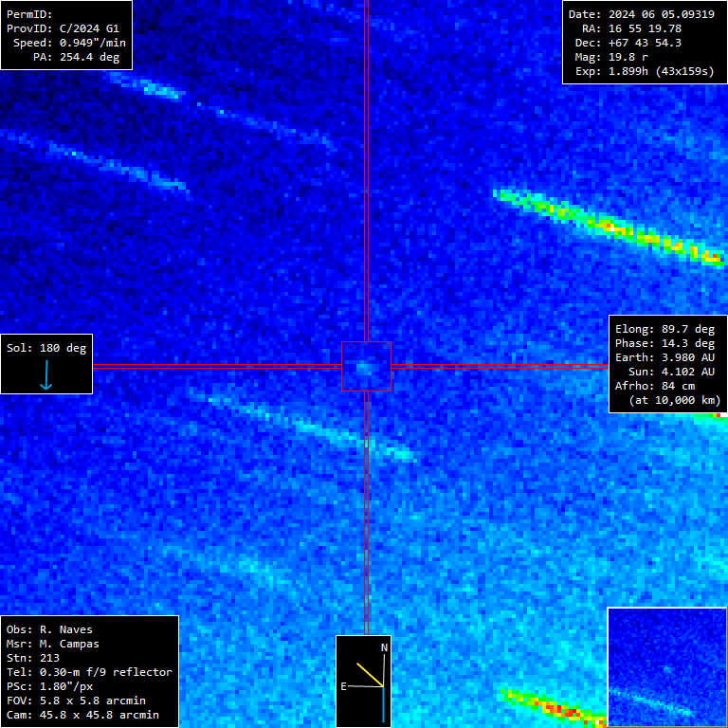The width and height of the screenshot is (728, 728).
Task: Click the ProvID C/2024 G1 label
Action: (x=63, y=28)
